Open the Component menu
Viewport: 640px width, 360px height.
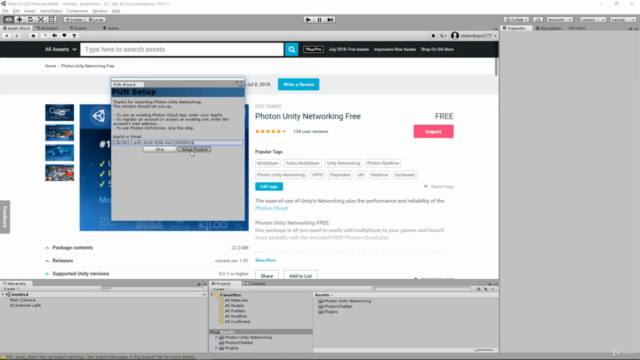pos(77,11)
